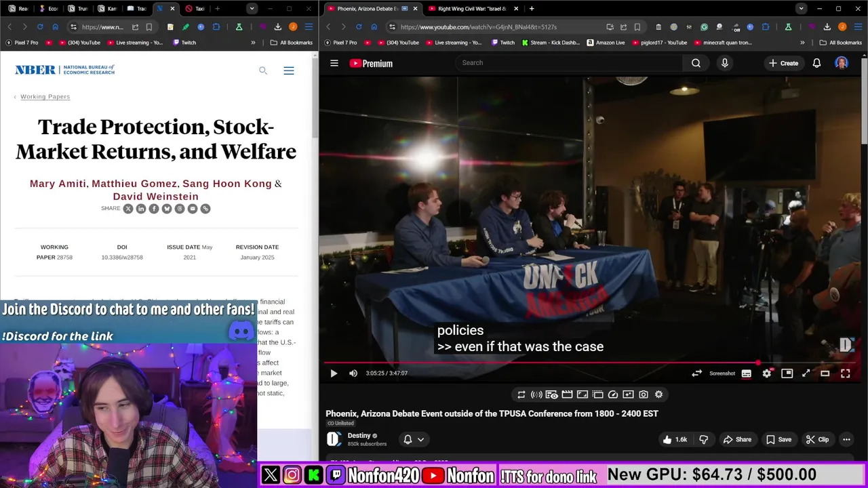The height and width of the screenshot is (488, 868).
Task: Expand tab list dropdown in YouTube window
Action: [802, 9]
